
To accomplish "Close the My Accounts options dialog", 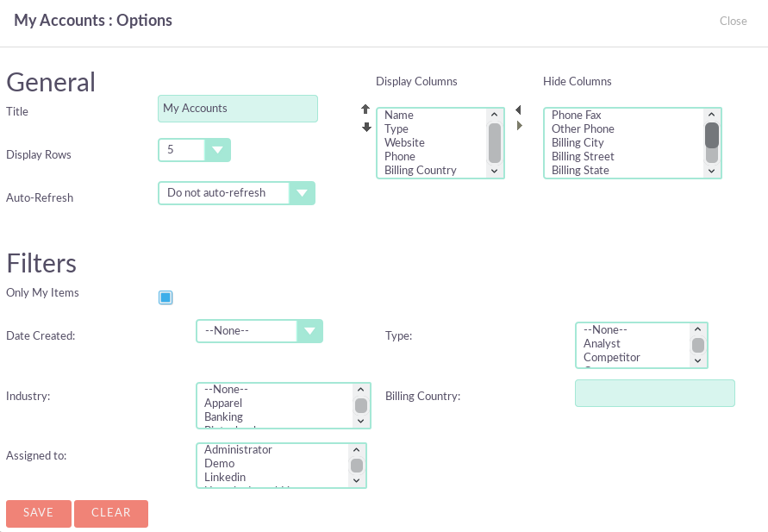I will coord(733,21).
